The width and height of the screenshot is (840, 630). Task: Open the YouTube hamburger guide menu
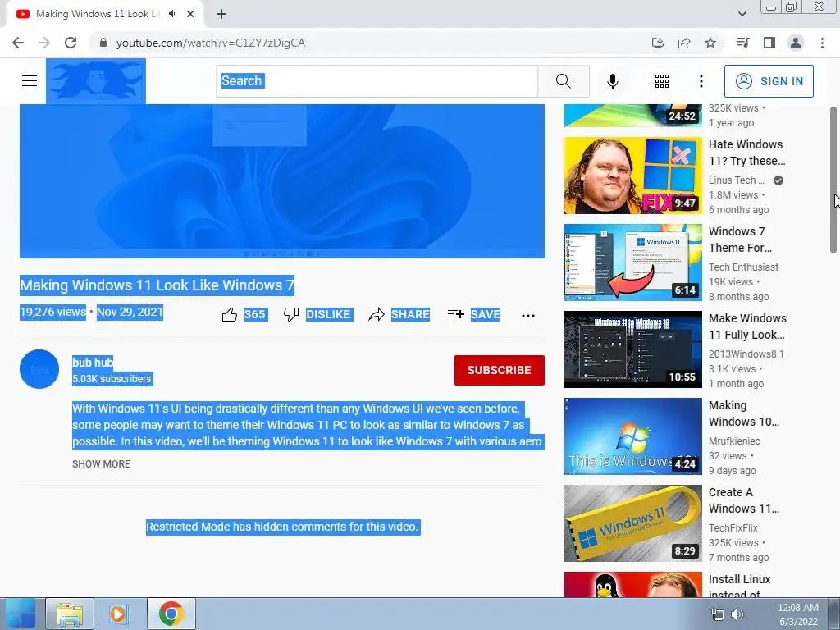point(30,81)
